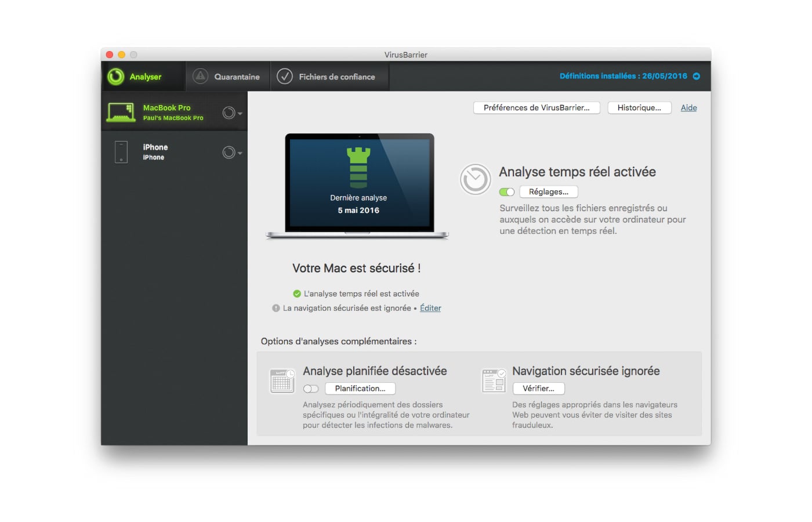This screenshot has width=812, height=522.
Task: Click the Navigation sécurisée browser icon
Action: [494, 380]
